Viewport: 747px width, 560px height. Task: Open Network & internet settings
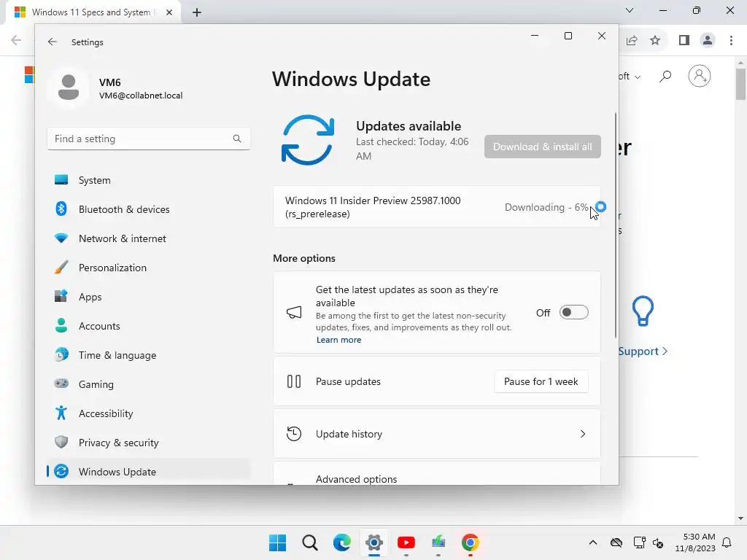[x=148, y=238]
